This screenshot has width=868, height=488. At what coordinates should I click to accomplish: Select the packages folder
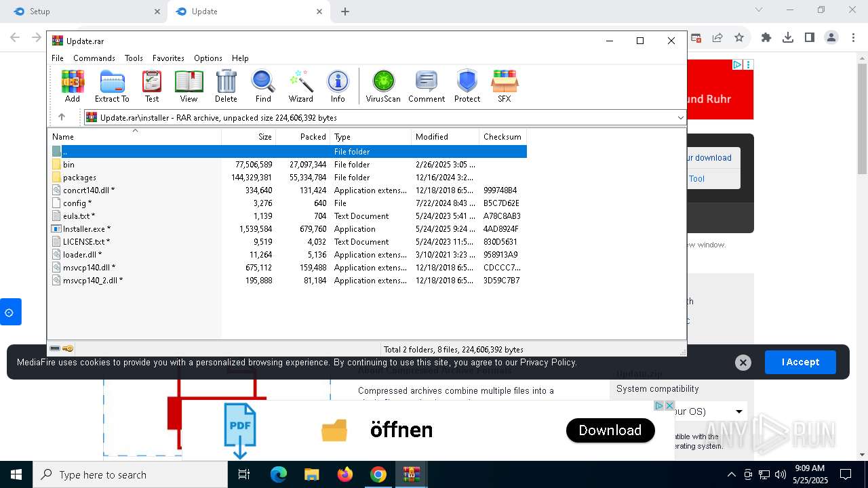click(x=288, y=178)
